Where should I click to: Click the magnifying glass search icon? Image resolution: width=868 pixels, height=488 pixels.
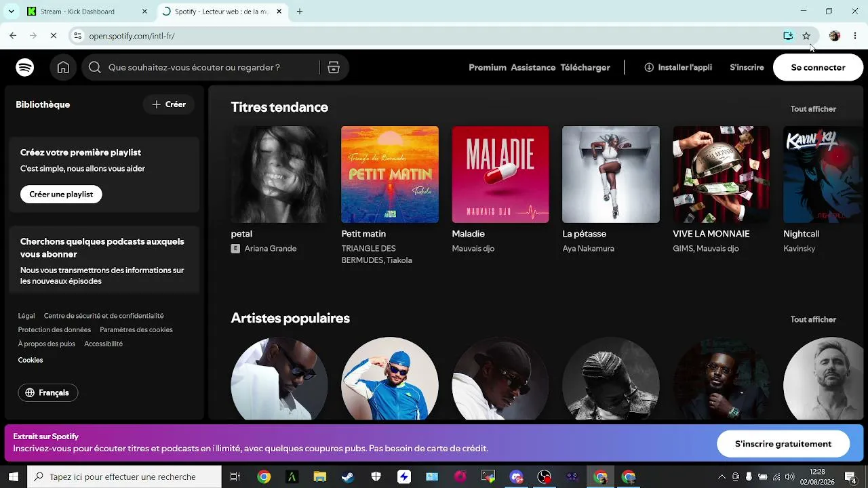tap(94, 67)
